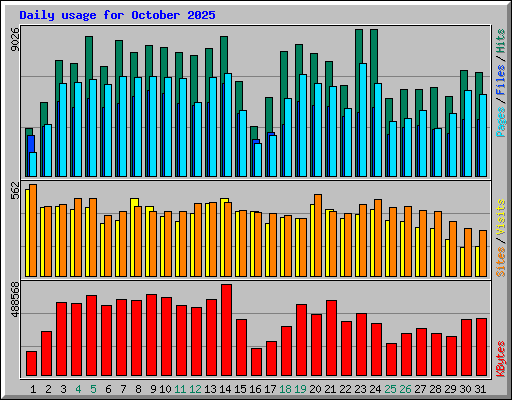Click day label 24 on the x-axis
This screenshot has height=400, width=512.
coord(375,389)
